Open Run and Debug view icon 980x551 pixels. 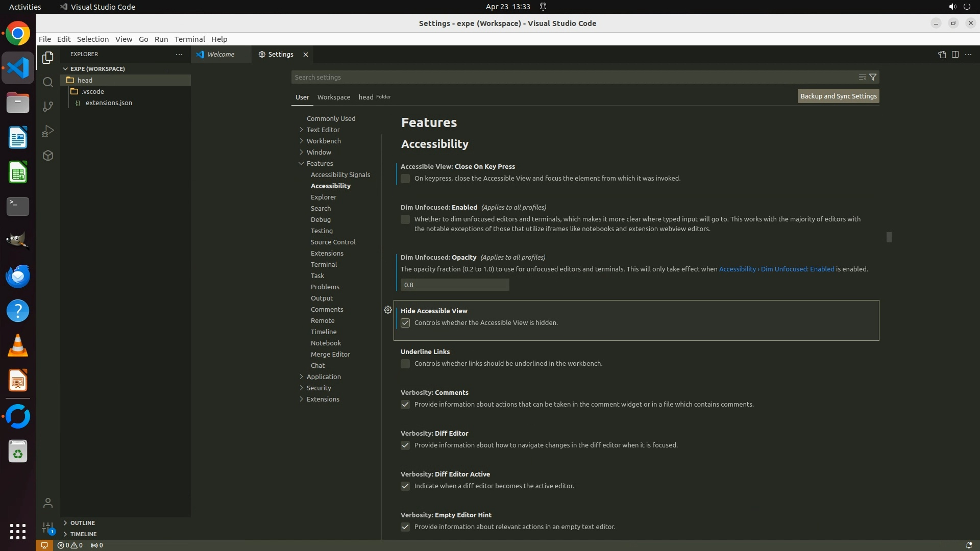coord(48,131)
